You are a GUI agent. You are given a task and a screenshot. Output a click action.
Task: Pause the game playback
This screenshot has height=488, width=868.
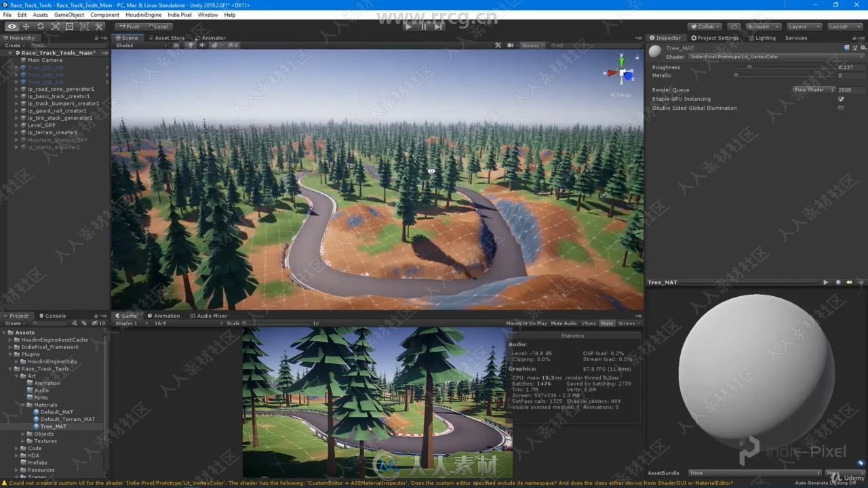pyautogui.click(x=424, y=26)
